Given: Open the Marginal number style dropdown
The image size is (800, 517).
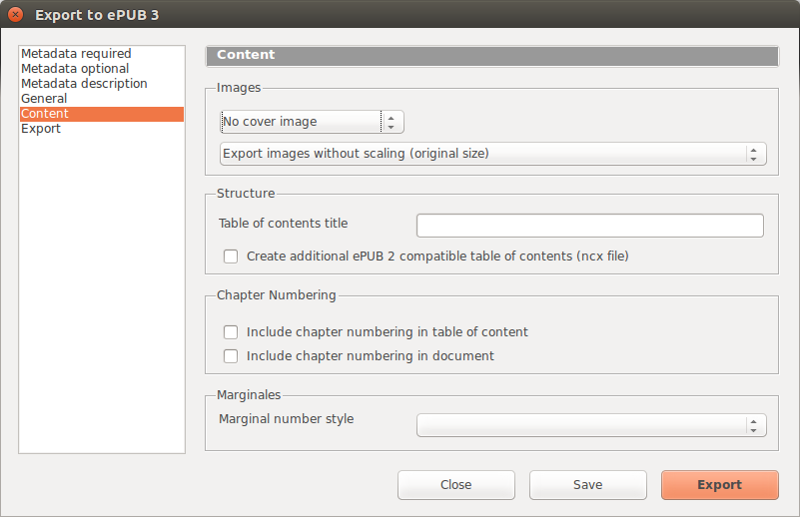Looking at the screenshot, I should pos(580,425).
